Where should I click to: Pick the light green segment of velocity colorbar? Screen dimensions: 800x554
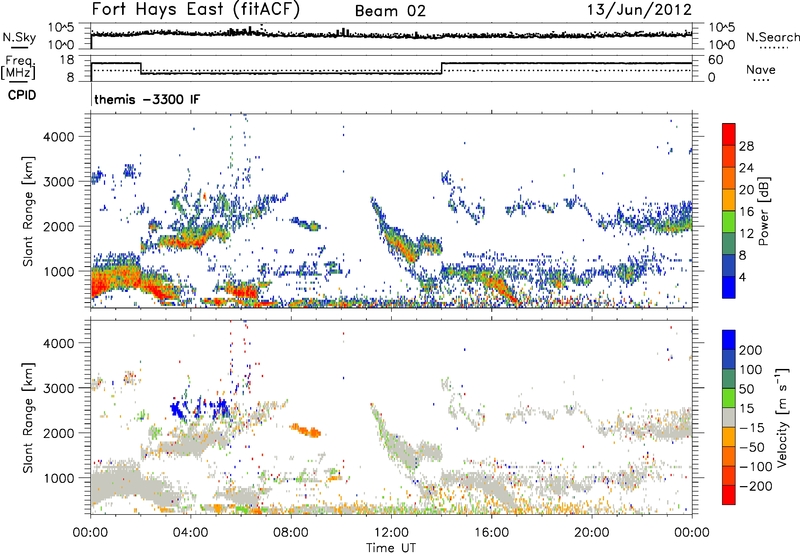[729, 398]
